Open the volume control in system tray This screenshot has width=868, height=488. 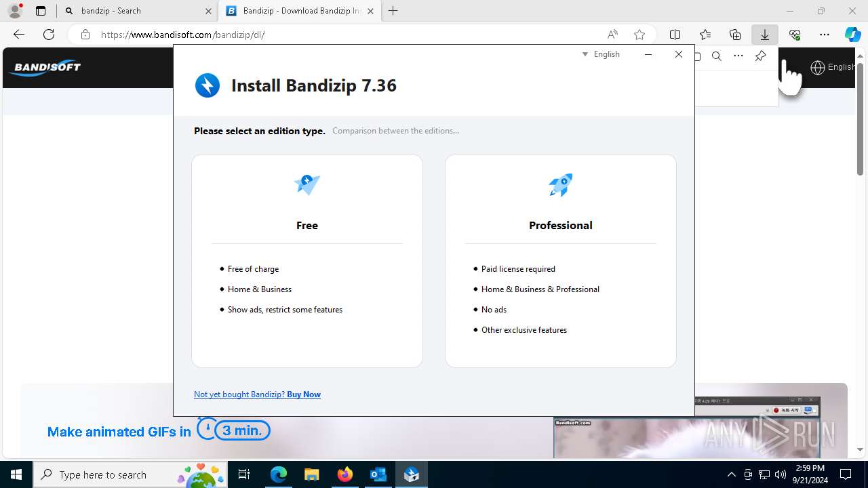780,474
